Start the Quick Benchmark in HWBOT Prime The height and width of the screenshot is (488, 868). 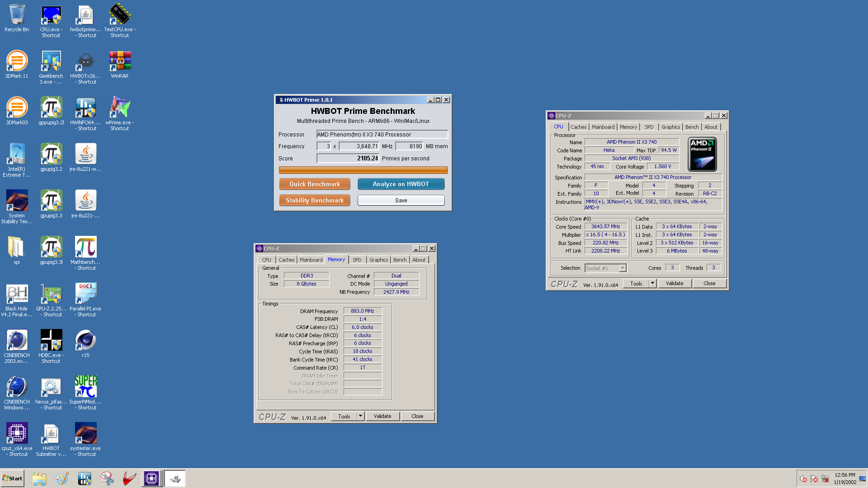coord(315,184)
